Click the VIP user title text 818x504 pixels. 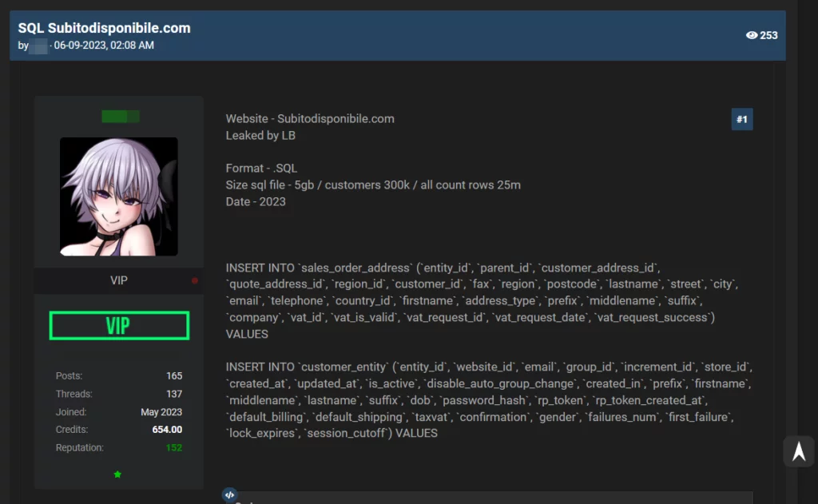(118, 281)
